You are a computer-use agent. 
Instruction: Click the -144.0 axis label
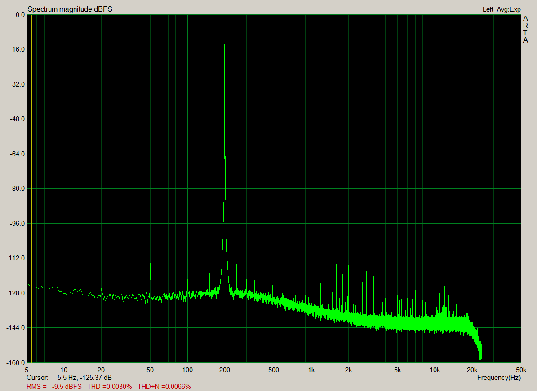click(x=16, y=328)
